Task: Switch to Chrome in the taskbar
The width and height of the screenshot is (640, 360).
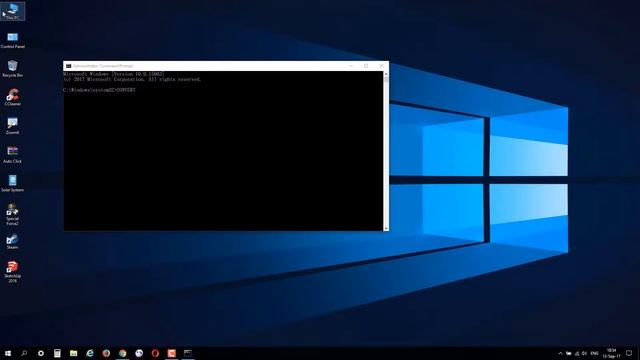Action: pos(122,353)
